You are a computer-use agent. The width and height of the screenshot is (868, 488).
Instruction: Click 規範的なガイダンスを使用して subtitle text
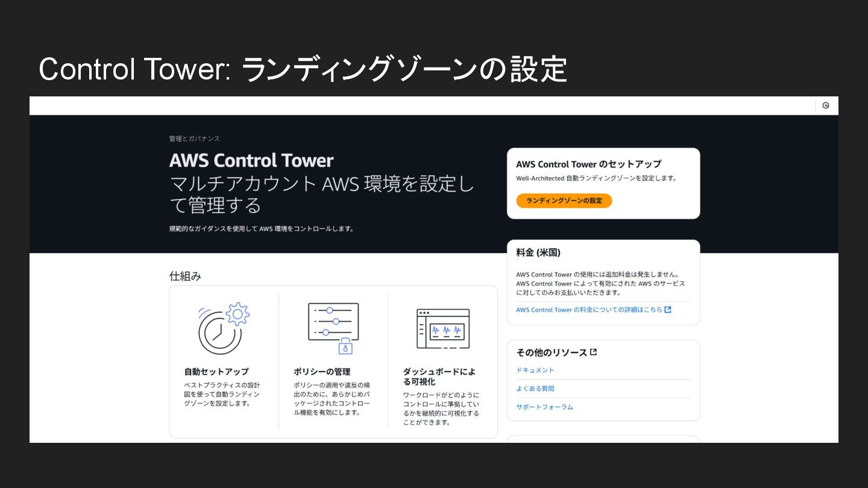coord(262,229)
